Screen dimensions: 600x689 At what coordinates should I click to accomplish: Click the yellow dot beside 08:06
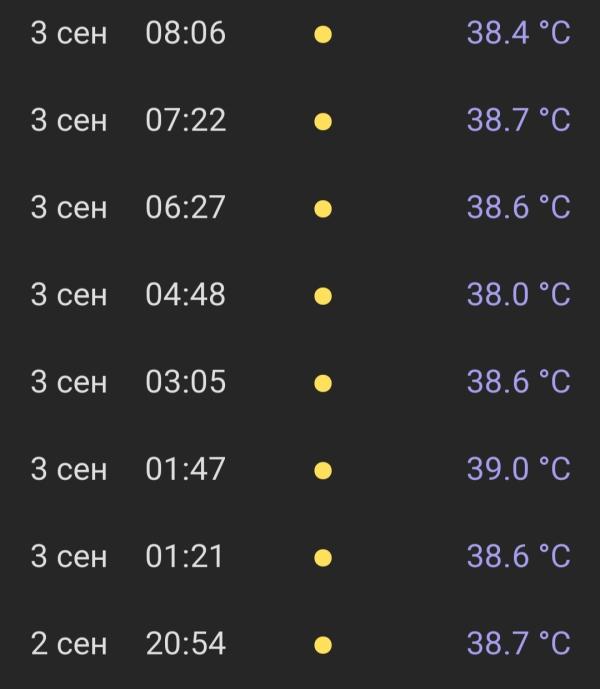[x=323, y=34]
